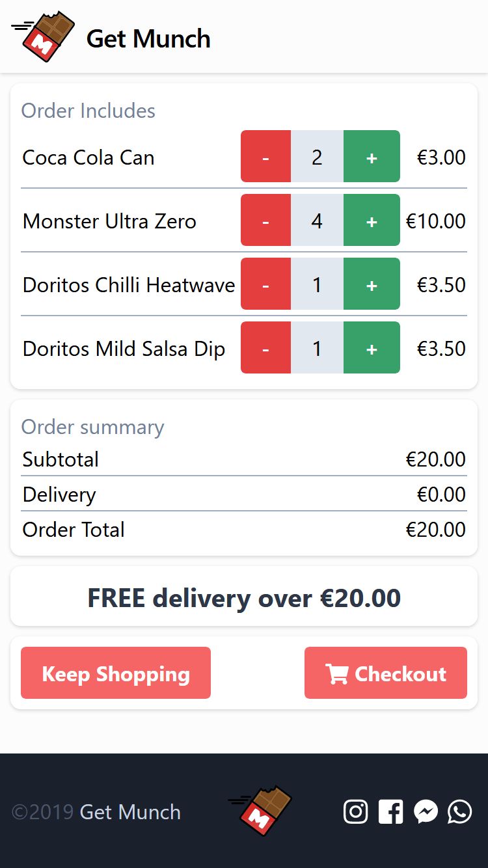Increase Monster Ultra Zero quantity
The width and height of the screenshot is (488, 868).
(x=372, y=220)
